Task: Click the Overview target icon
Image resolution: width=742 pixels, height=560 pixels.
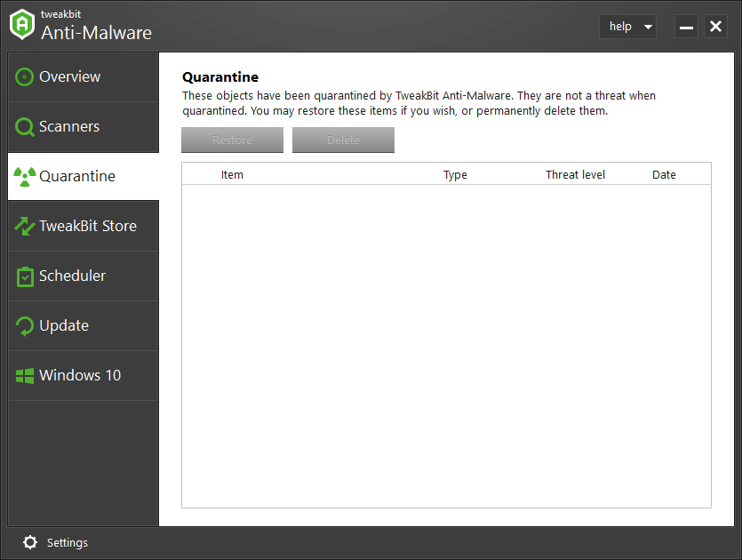Action: tap(24, 76)
